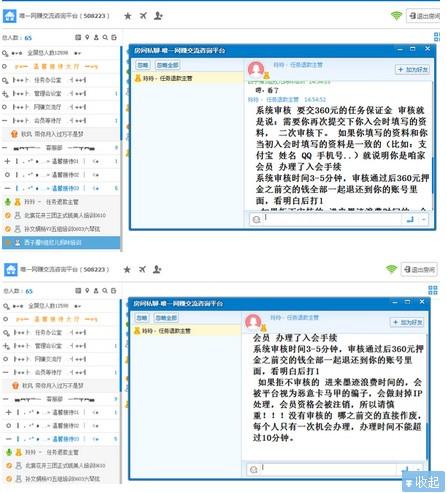Click the star favorite icon in upper room header
447x493 pixels.
coord(127,16)
